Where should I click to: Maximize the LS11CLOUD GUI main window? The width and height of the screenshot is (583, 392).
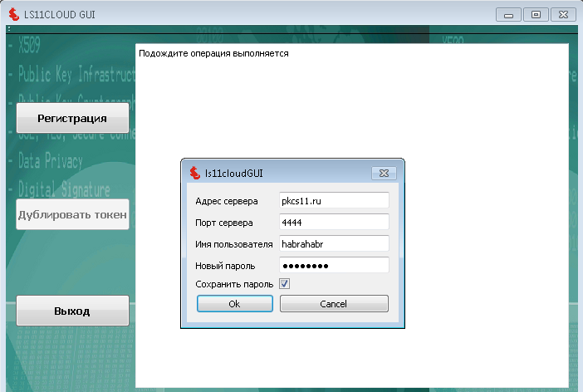pos(536,15)
